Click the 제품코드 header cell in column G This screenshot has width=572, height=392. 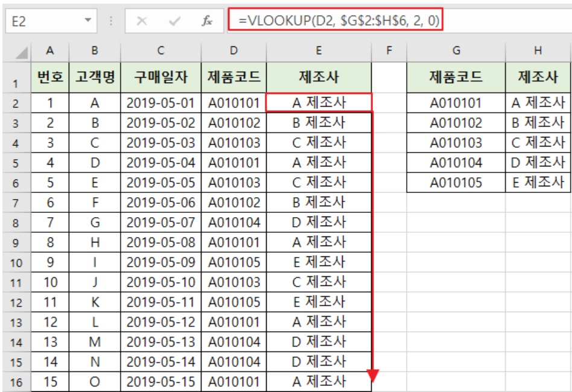pyautogui.click(x=456, y=77)
